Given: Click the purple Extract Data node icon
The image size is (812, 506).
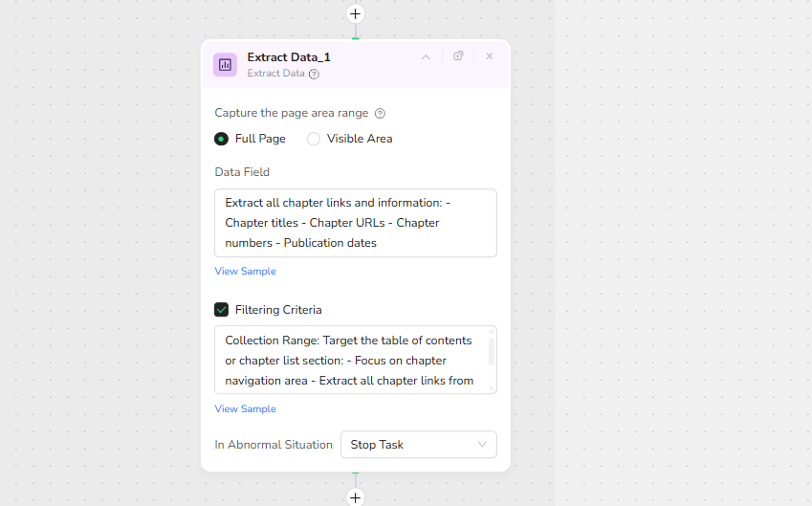Looking at the screenshot, I should pos(225,64).
